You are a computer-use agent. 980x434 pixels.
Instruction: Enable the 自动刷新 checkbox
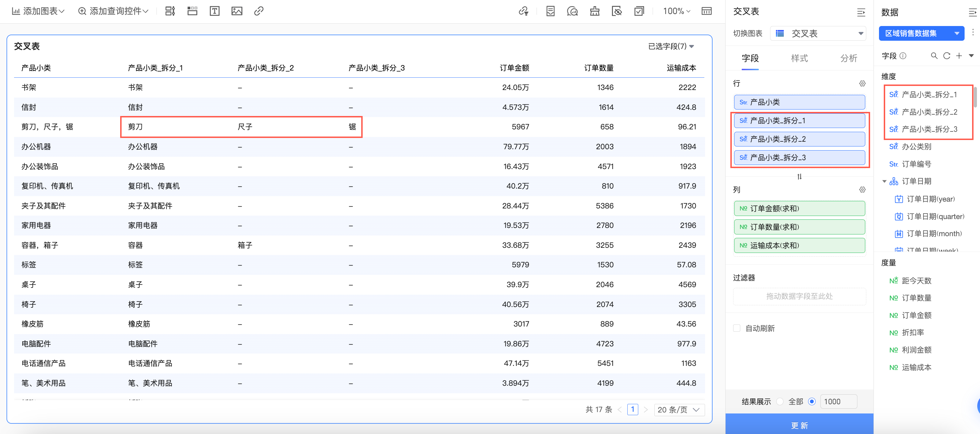pos(737,328)
